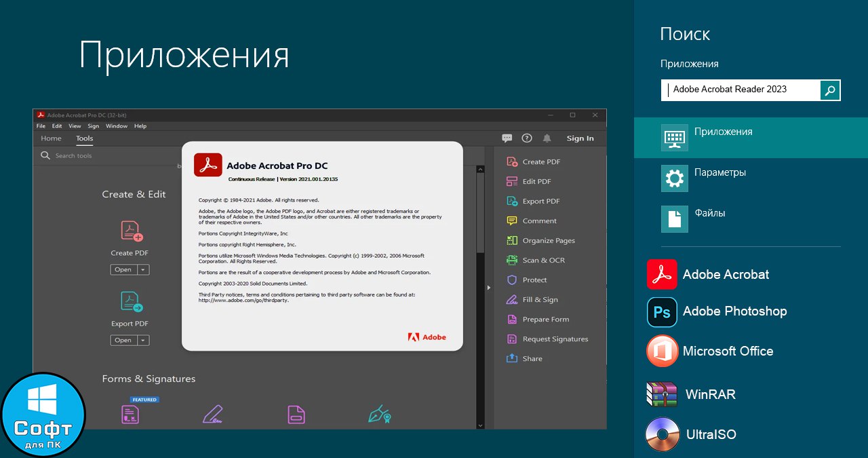Open the Window menu in Acrobat
Image resolution: width=868 pixels, height=458 pixels.
[117, 126]
